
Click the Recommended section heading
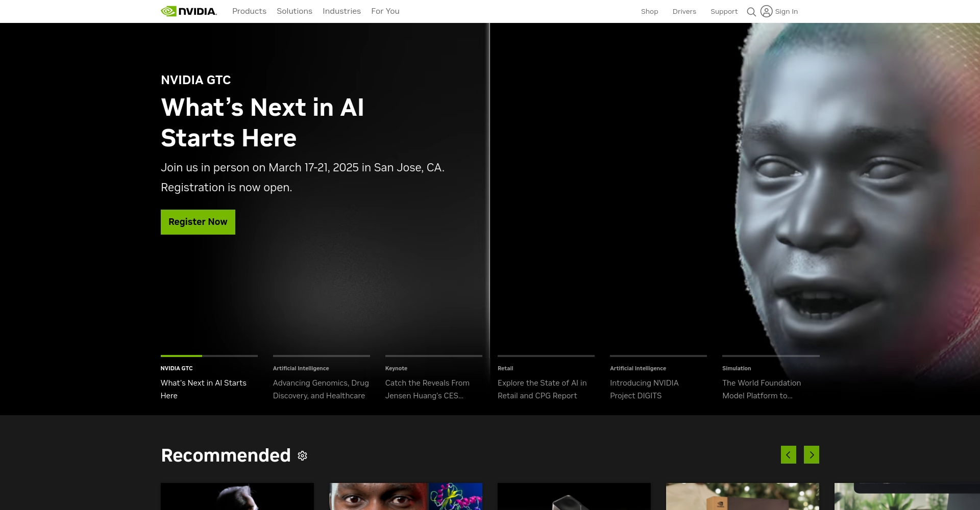226,455
